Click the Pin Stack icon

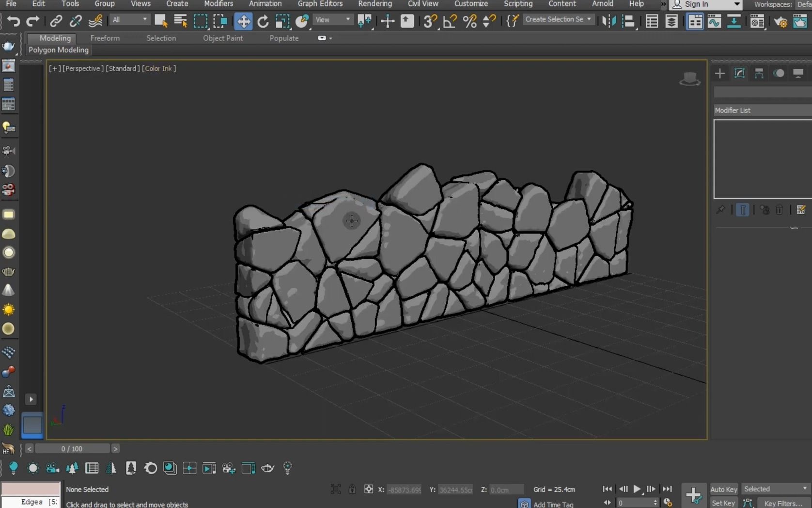[720, 210]
